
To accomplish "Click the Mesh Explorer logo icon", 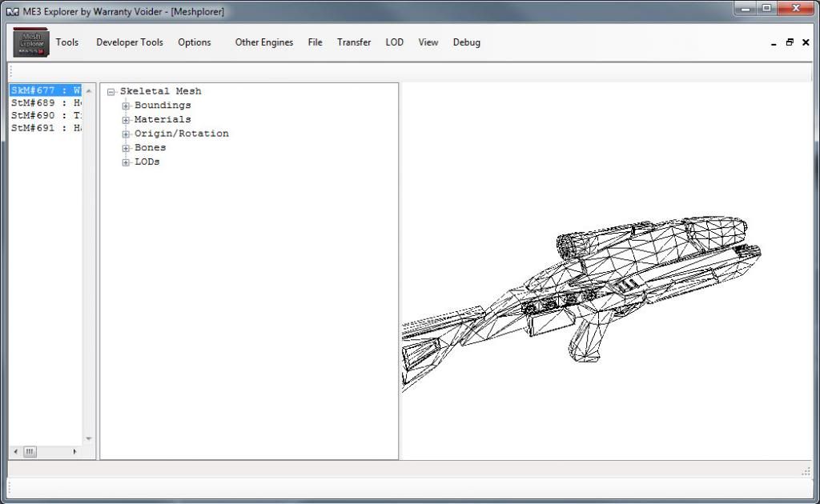I will click(31, 42).
